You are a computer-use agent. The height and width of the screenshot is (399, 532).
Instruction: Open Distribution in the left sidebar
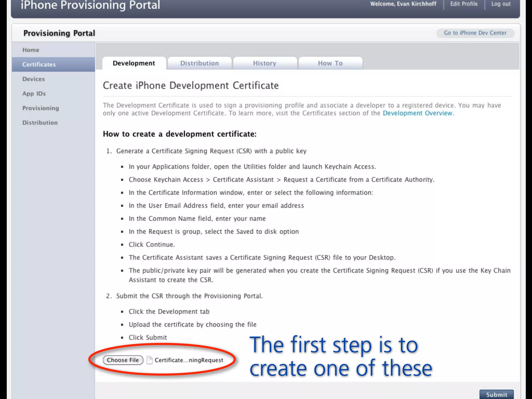point(40,123)
